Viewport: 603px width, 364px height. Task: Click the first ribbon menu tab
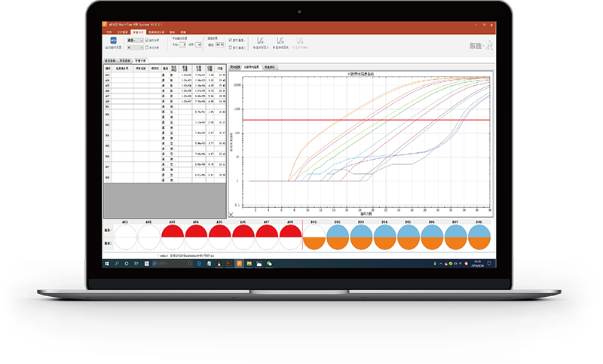coord(109,32)
